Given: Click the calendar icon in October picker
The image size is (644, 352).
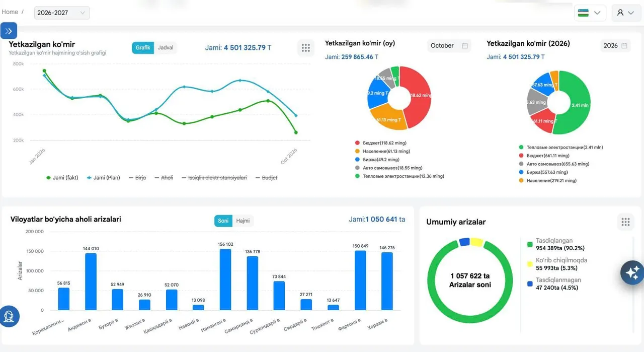Looking at the screenshot, I should (x=465, y=46).
